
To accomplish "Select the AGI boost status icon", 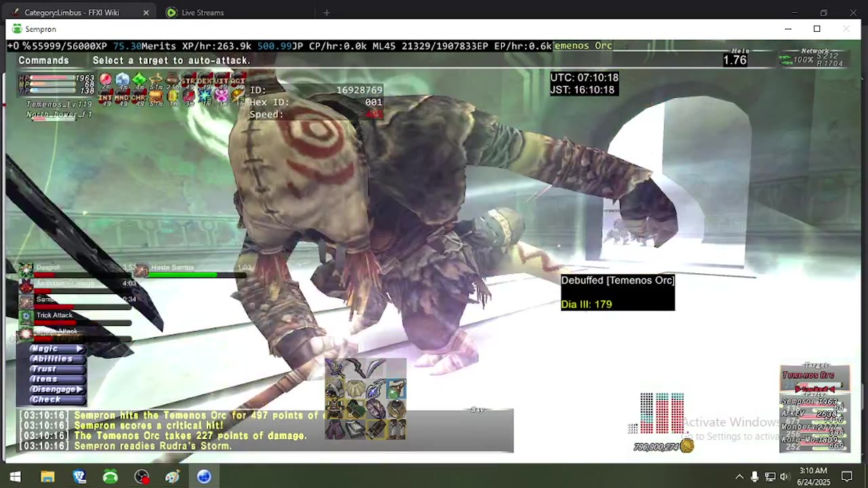I will click(x=238, y=80).
